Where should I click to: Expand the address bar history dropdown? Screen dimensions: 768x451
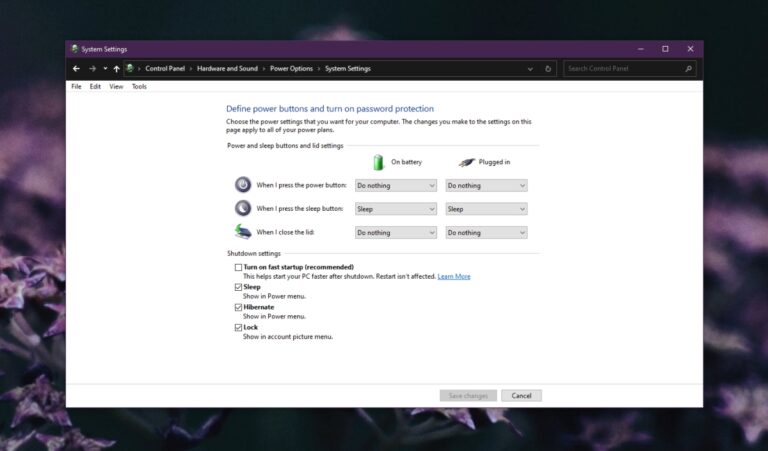click(x=530, y=69)
